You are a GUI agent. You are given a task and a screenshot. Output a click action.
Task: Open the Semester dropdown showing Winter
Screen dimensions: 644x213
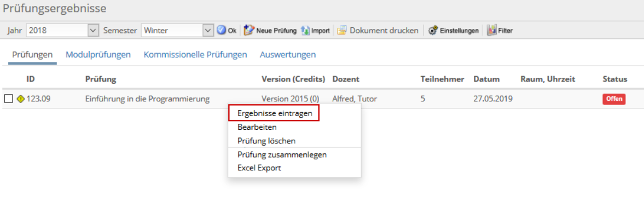click(x=177, y=31)
